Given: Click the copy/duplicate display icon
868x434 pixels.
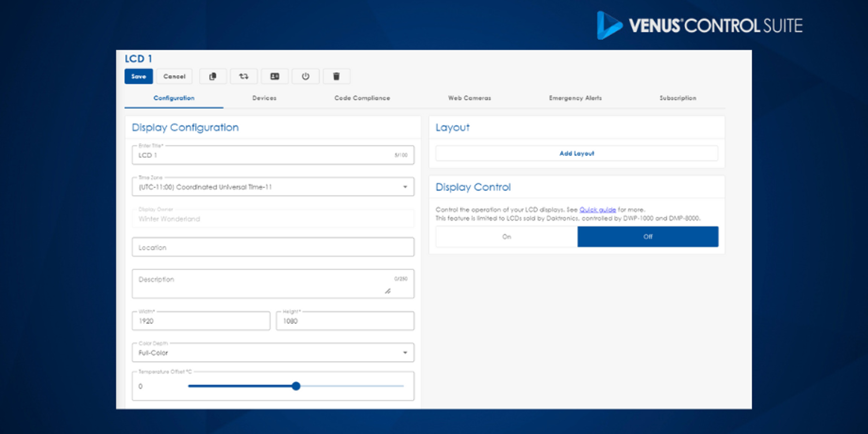Looking at the screenshot, I should pyautogui.click(x=213, y=76).
